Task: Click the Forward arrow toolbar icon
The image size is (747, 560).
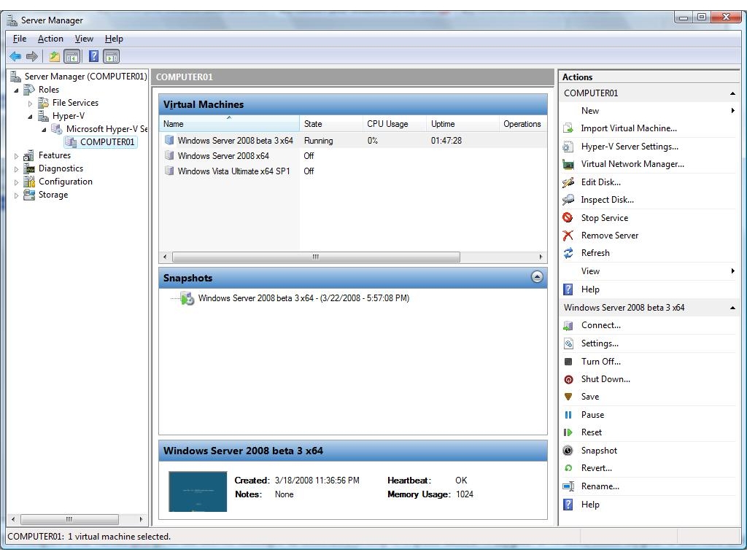Action: [x=32, y=57]
